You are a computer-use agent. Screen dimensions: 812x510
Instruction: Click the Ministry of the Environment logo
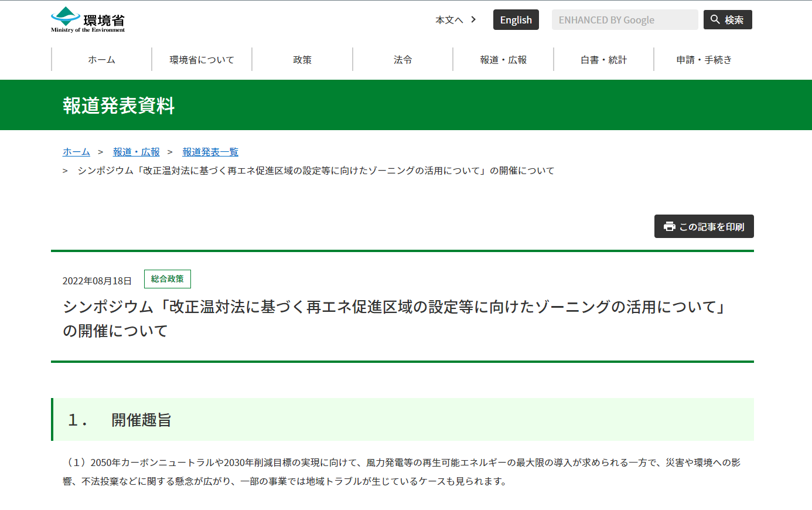click(x=88, y=20)
